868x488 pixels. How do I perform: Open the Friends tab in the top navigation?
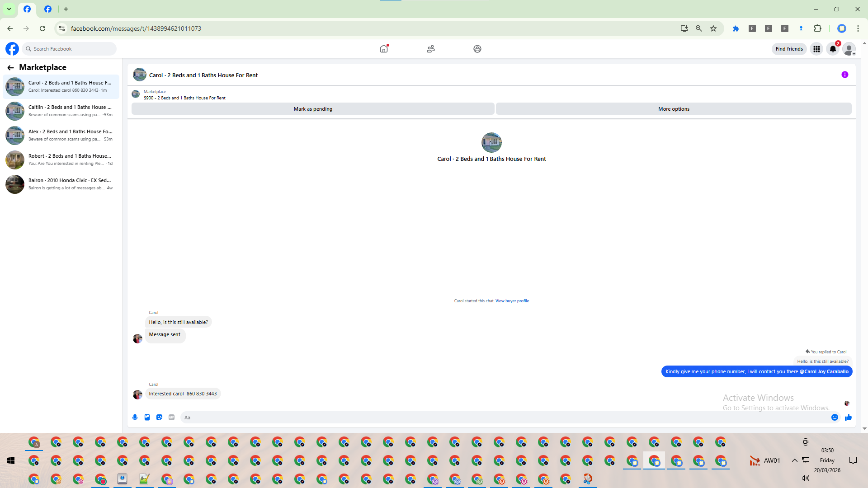pyautogui.click(x=430, y=49)
